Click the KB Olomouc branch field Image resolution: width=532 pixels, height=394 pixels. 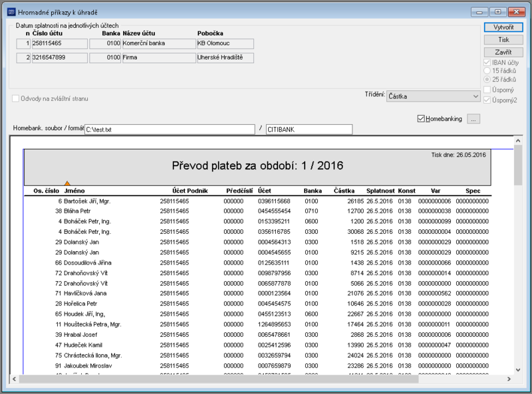click(225, 43)
